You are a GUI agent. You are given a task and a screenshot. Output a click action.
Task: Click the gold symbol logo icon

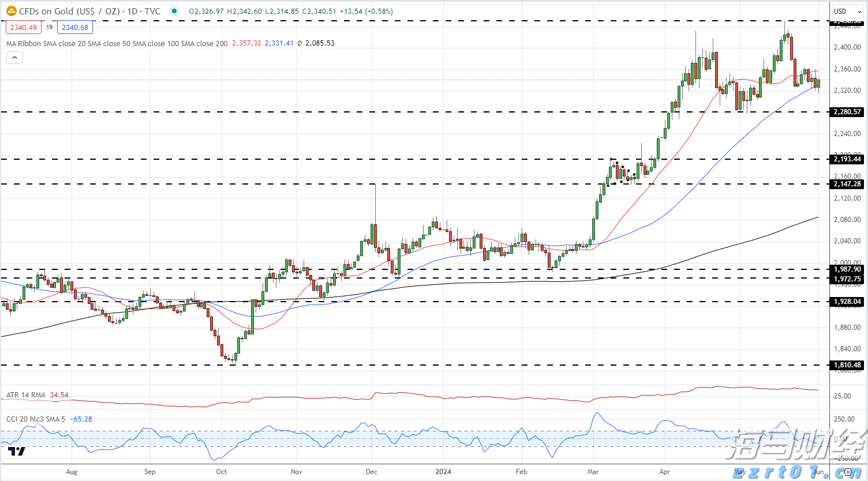coord(11,11)
